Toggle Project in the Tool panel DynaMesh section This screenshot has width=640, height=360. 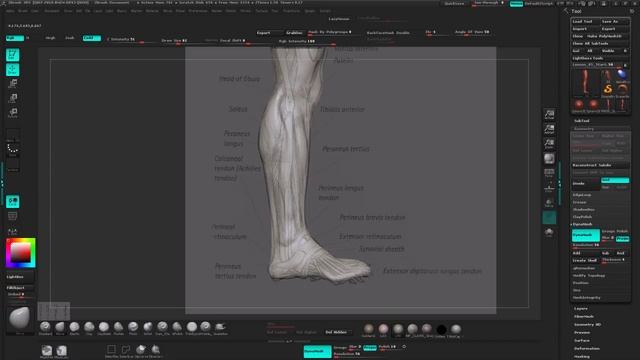622,239
